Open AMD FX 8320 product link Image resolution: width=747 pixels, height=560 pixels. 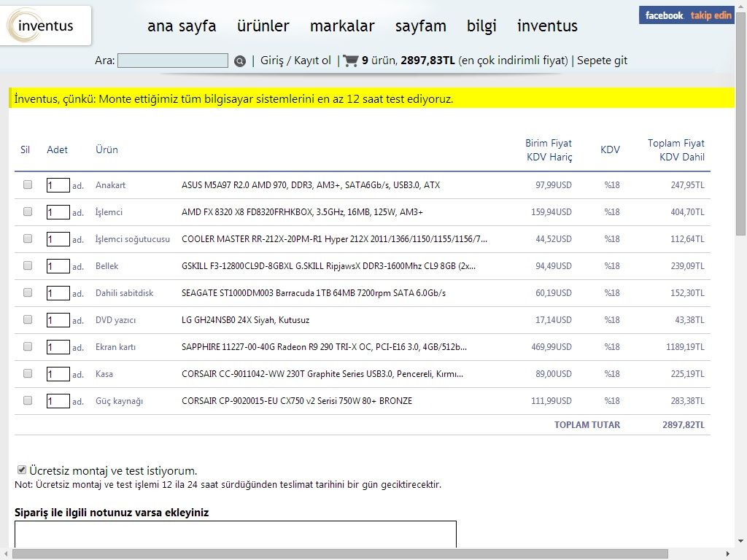click(x=302, y=212)
